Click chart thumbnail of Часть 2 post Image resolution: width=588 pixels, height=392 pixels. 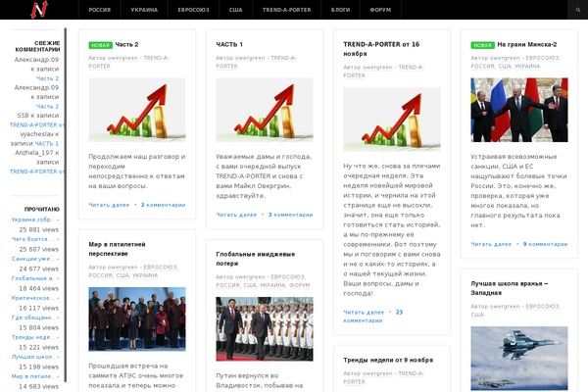[137, 110]
